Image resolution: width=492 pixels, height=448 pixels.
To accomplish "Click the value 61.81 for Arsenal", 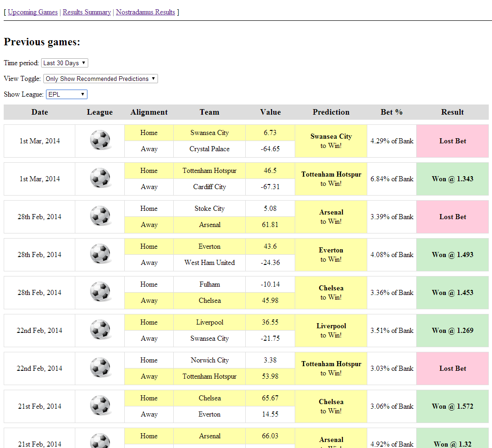I will (270, 225).
